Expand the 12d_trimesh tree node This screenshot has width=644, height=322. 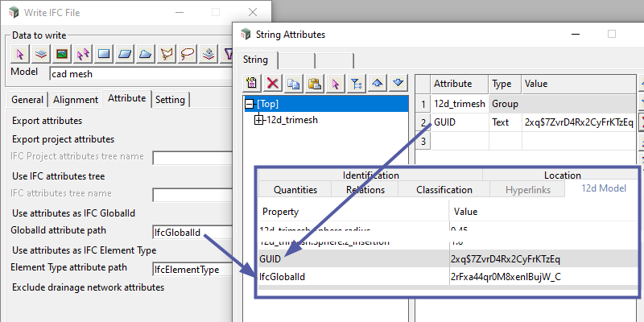pyautogui.click(x=258, y=121)
